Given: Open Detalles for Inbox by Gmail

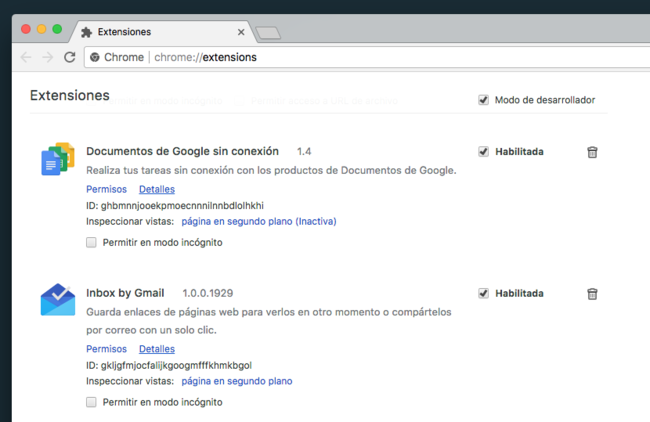Looking at the screenshot, I should pos(157,349).
